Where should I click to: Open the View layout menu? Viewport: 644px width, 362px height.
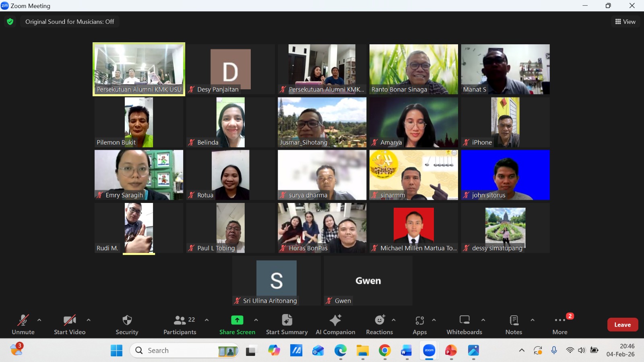pyautogui.click(x=625, y=22)
